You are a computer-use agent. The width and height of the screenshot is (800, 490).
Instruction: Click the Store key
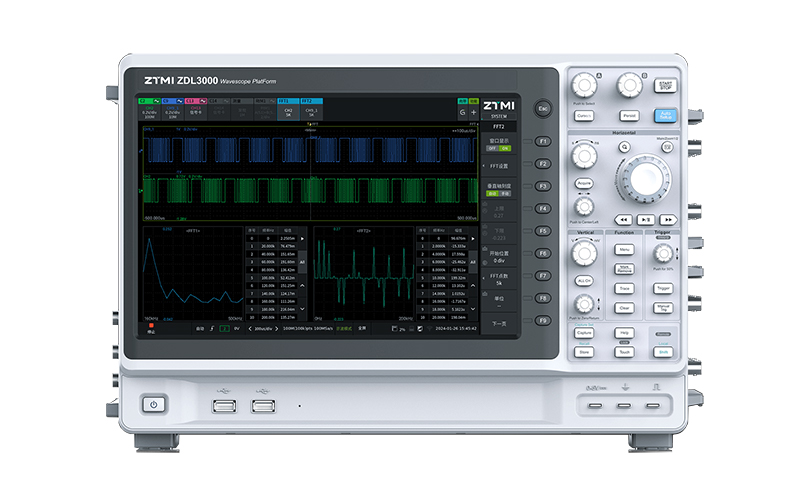[x=584, y=352]
